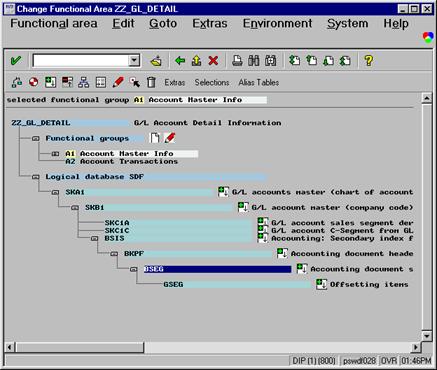Collapse the SKA1 tree node
This screenshot has height=370, width=437.
55,192
